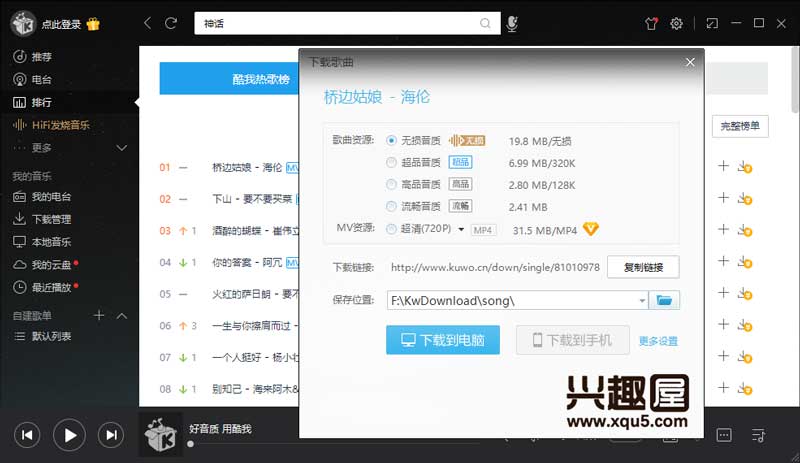
Task: Select lossless quality (无损音质) radio
Action: point(391,140)
